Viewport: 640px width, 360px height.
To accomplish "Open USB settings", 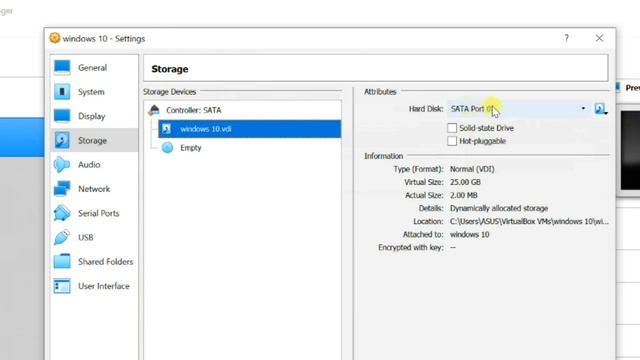I will (94, 238).
